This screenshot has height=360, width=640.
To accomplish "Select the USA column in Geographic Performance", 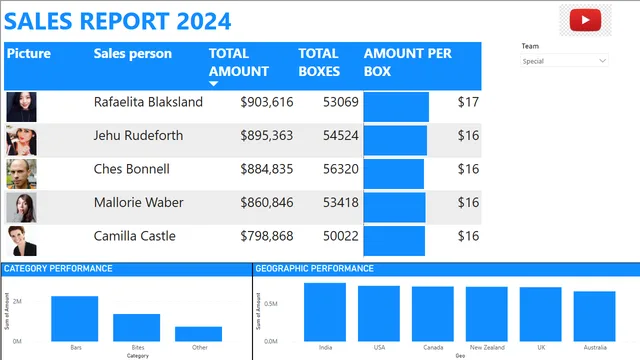I will [x=379, y=314].
